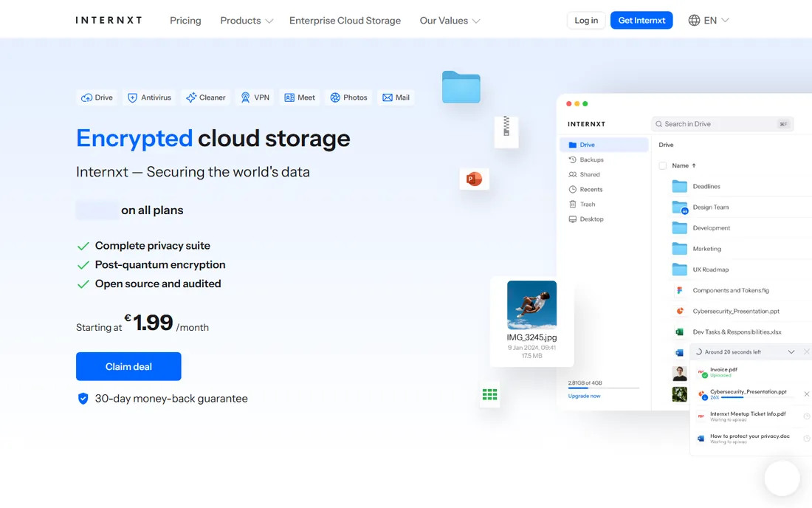
Task: Select Drive in the app sidebar
Action: tap(604, 145)
